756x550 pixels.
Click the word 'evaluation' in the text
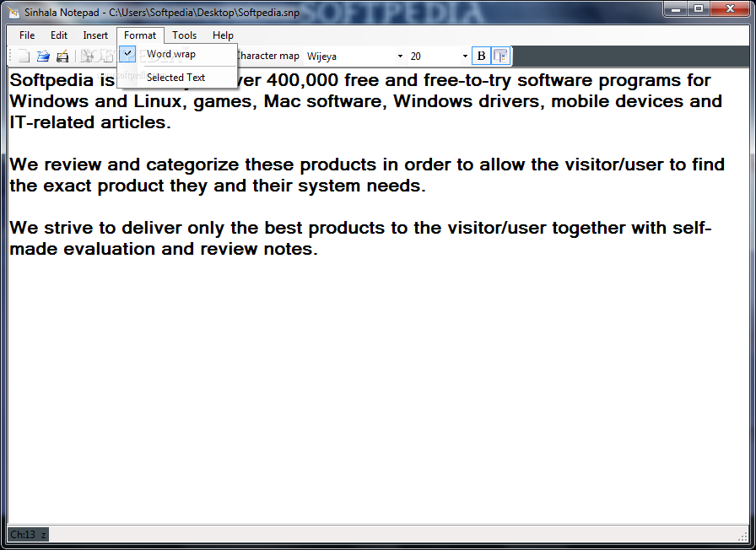coord(109,249)
